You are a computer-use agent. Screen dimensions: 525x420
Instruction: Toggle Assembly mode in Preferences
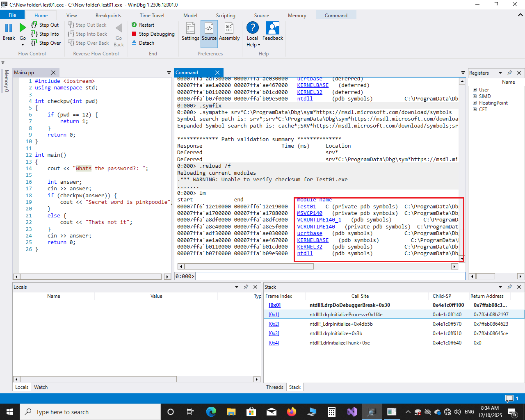229,28
